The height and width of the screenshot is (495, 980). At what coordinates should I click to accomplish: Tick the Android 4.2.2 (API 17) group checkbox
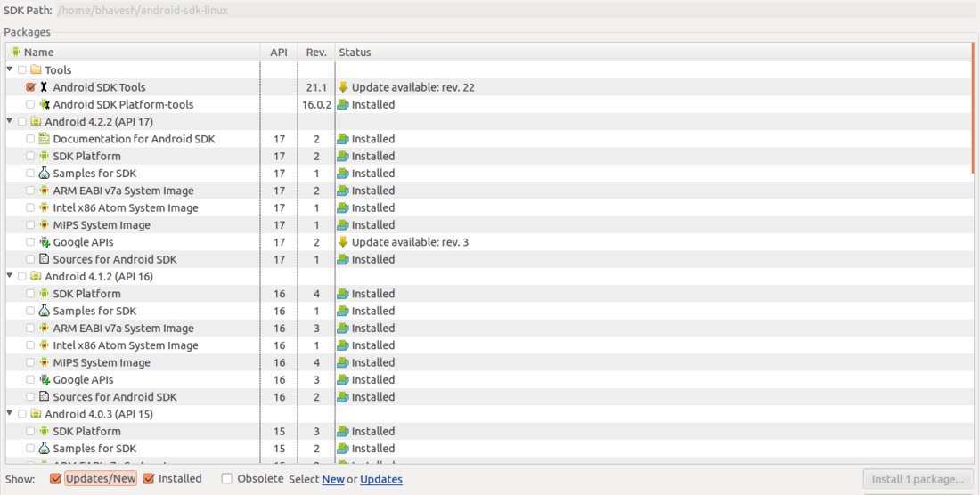22,122
